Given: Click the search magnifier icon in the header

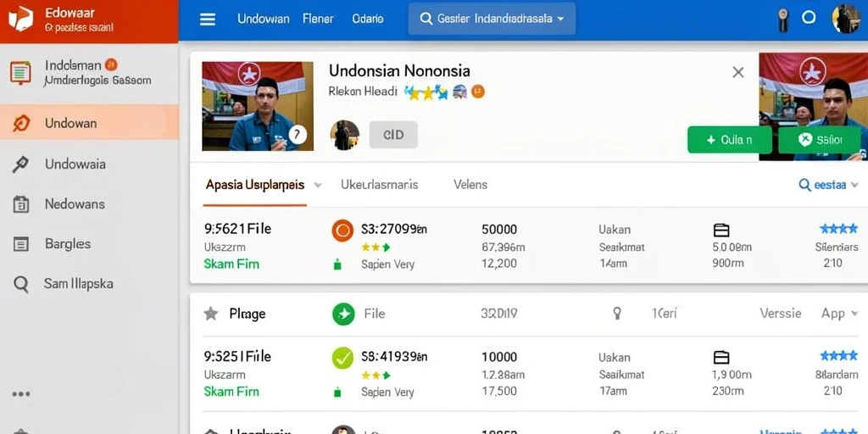Looking at the screenshot, I should pos(426,19).
